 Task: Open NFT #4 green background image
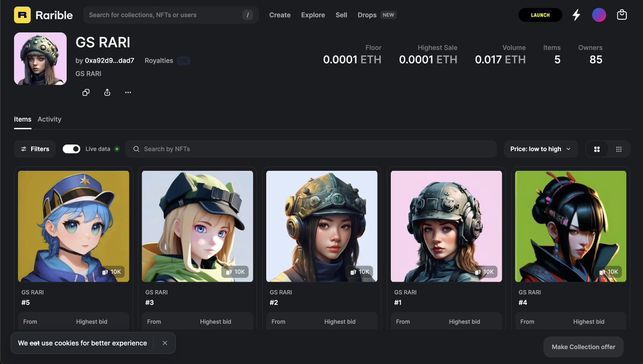[x=571, y=226]
